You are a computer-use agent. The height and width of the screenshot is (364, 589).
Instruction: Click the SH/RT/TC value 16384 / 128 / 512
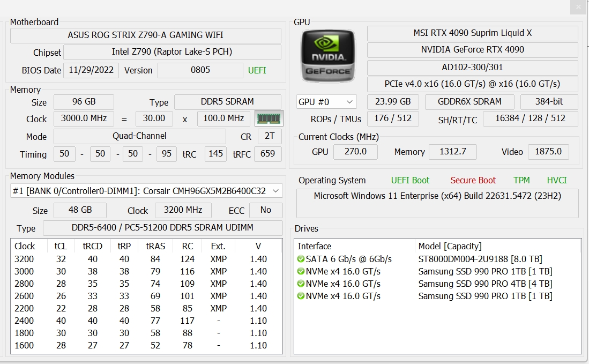531,118
